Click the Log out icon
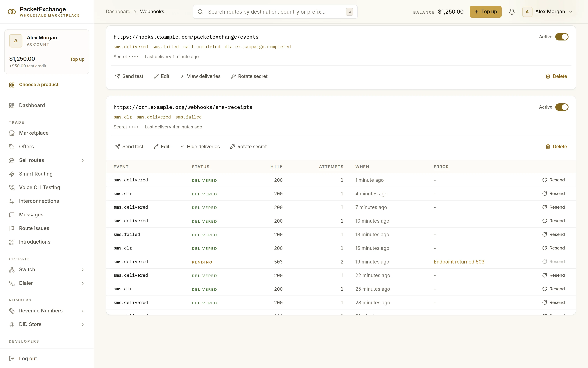This screenshot has width=588, height=368. pos(12,358)
